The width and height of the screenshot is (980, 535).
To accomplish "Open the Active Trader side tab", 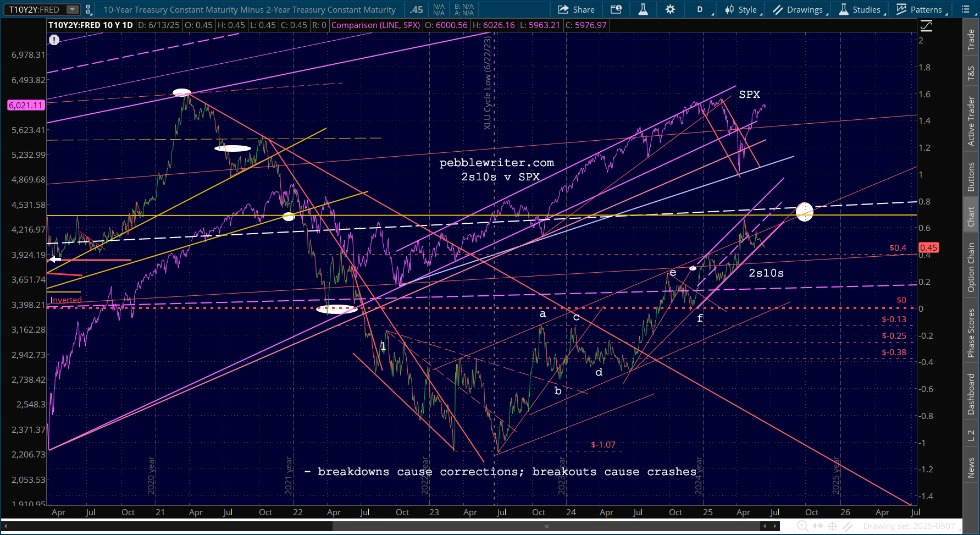I will pos(971,122).
